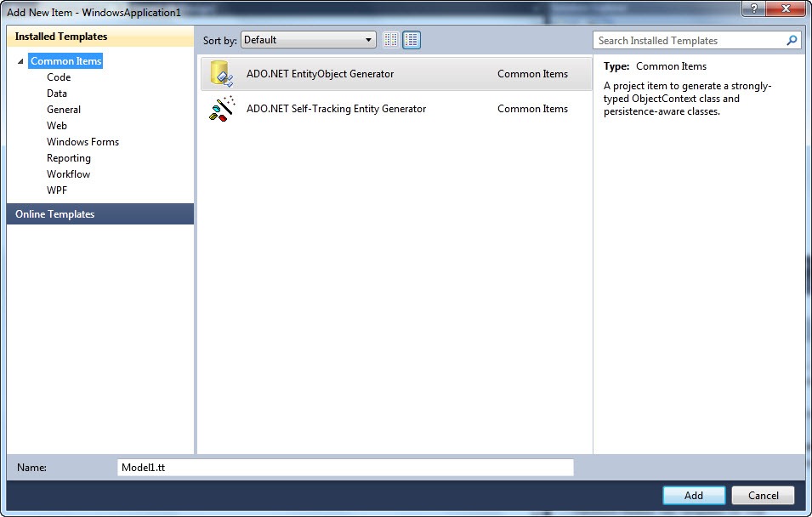
Task: Open the Installed Templates section
Action: point(100,37)
